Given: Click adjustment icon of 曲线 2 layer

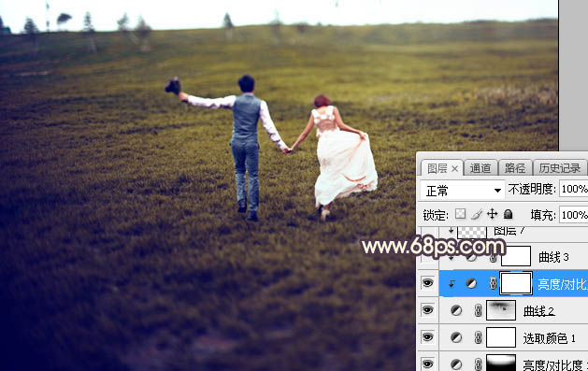Looking at the screenshot, I should 456,310.
